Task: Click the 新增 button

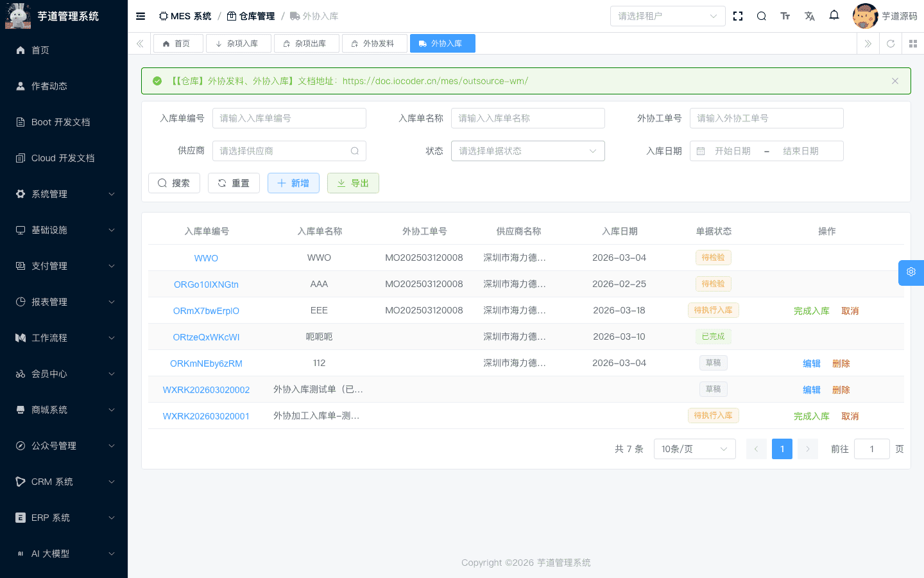Action: click(x=293, y=182)
